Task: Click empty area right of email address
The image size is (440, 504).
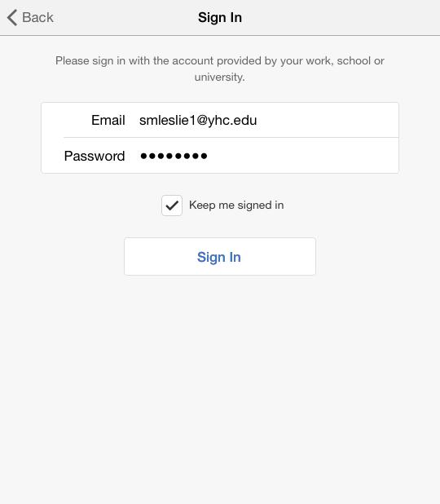Action: 328,120
